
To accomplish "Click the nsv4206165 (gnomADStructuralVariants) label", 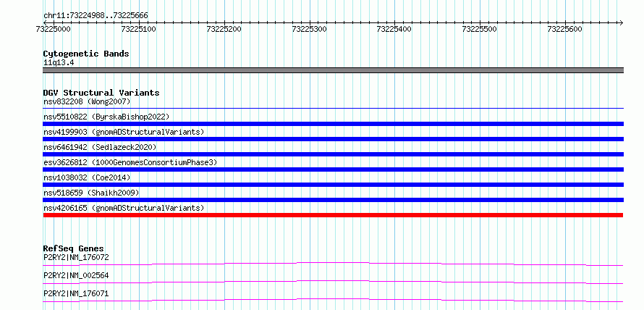I will pos(124,208).
